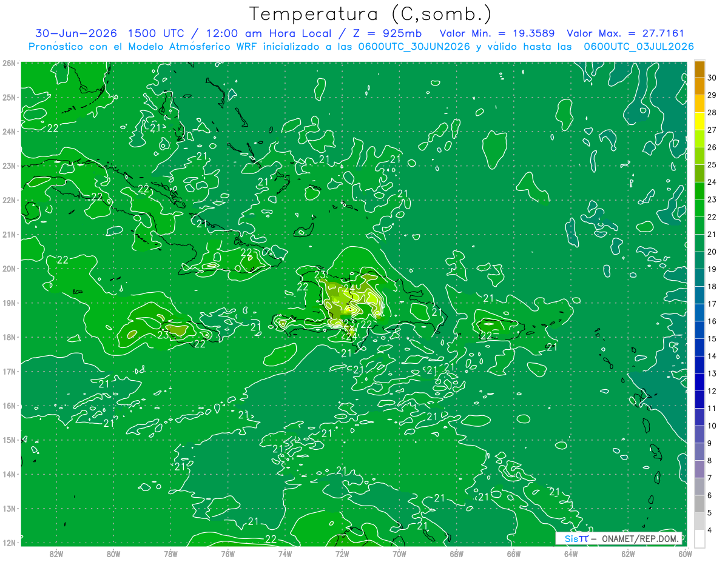728x562 pixels.
Task: Click color scale value '16'
Action: point(712,321)
